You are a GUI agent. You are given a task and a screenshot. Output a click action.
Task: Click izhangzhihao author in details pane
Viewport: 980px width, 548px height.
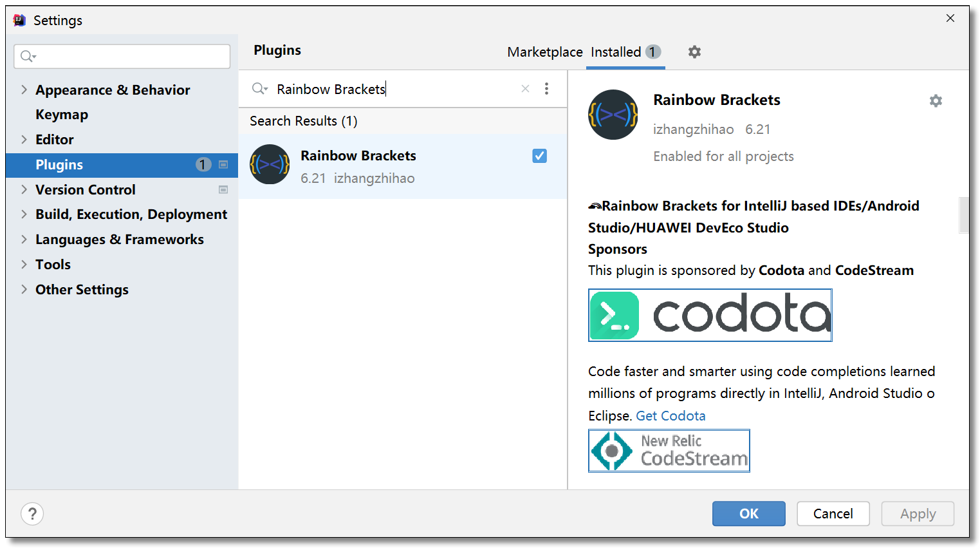[x=693, y=129]
